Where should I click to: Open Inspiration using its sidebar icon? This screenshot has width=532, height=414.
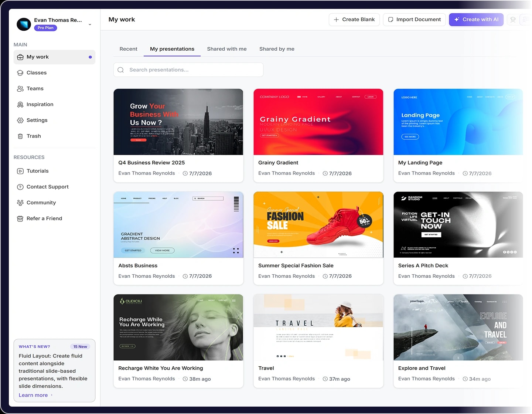coord(20,105)
